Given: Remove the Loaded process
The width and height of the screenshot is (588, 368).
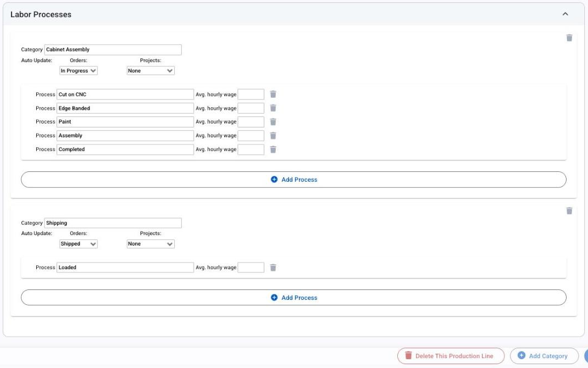Looking at the screenshot, I should pyautogui.click(x=273, y=267).
